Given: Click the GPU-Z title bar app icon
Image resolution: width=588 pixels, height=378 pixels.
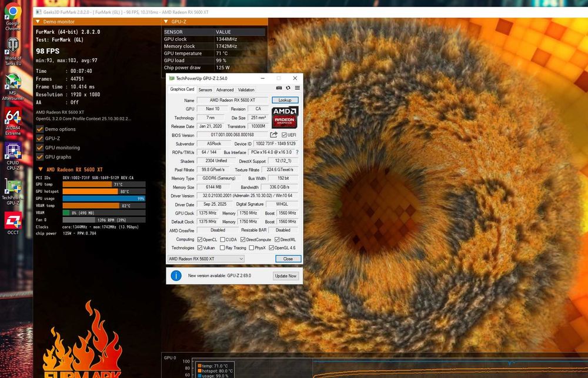Looking at the screenshot, I should [x=172, y=78].
